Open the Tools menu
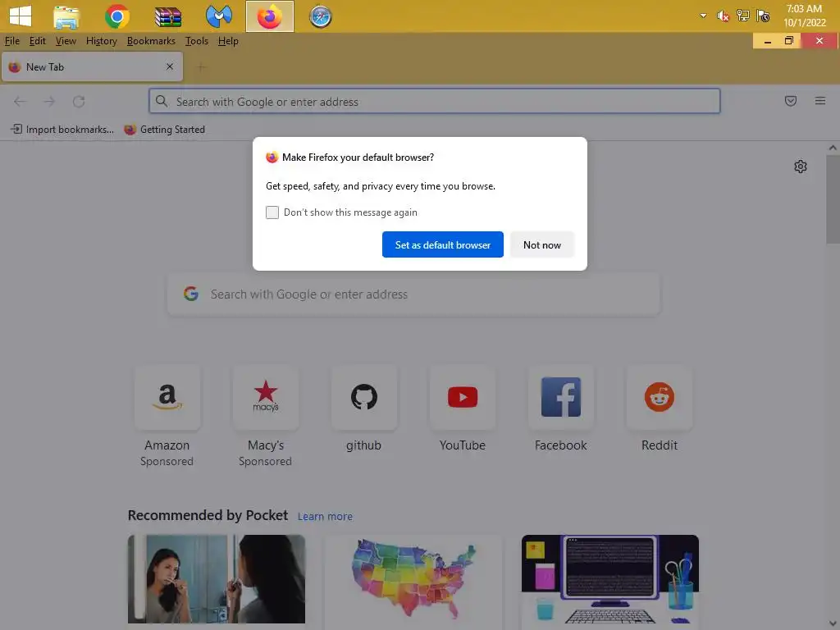840x630 pixels. [197, 41]
